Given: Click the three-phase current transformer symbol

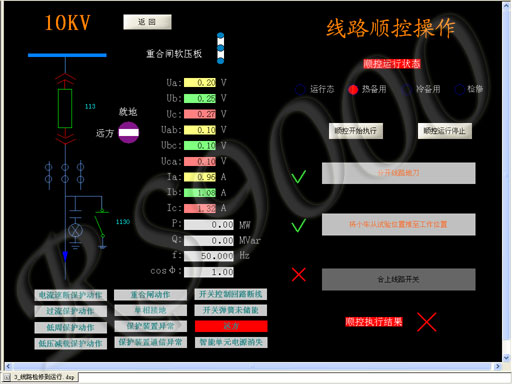Looking at the screenshot, I should click(65, 174).
